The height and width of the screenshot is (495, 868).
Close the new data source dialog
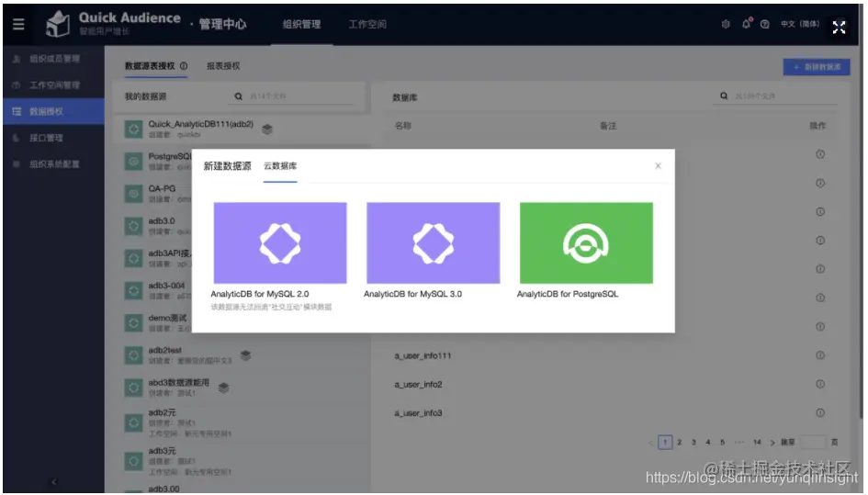(659, 165)
